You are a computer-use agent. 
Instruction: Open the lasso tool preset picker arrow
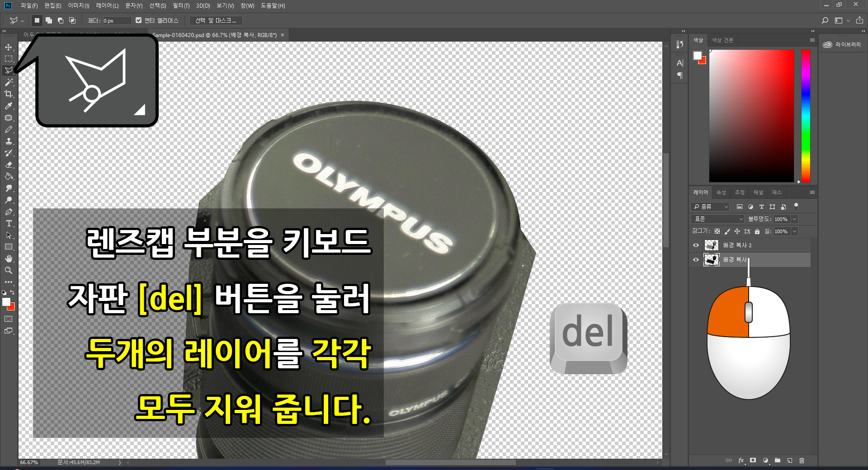click(x=23, y=20)
